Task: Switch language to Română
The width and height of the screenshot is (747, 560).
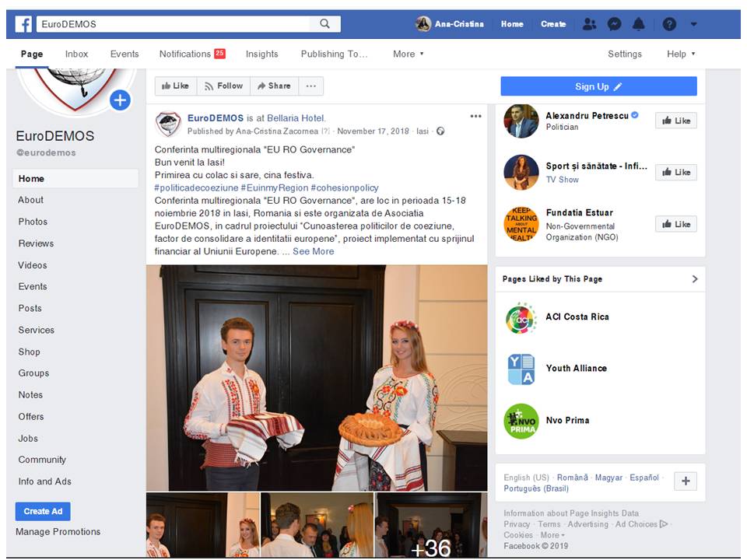Action: pos(572,478)
